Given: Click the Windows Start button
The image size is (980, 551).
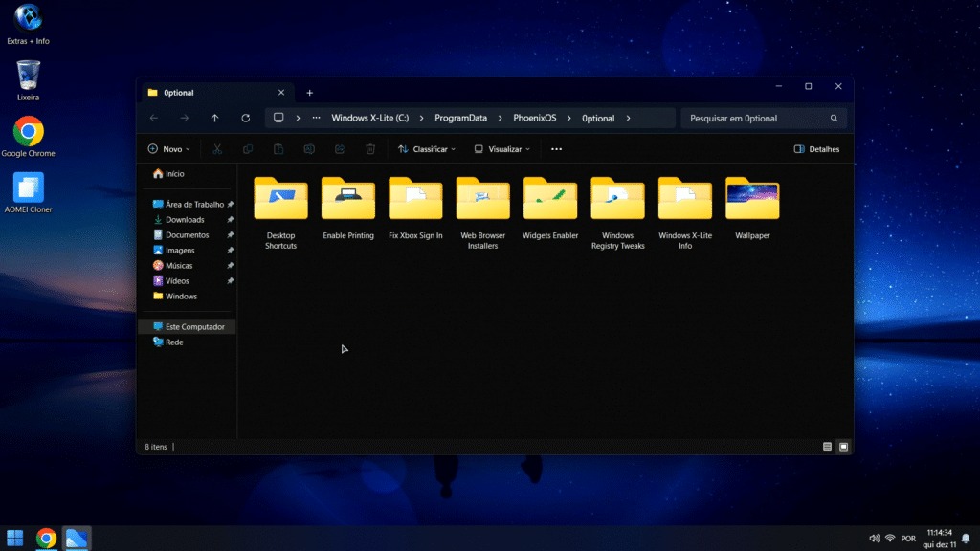Looking at the screenshot, I should [x=15, y=538].
